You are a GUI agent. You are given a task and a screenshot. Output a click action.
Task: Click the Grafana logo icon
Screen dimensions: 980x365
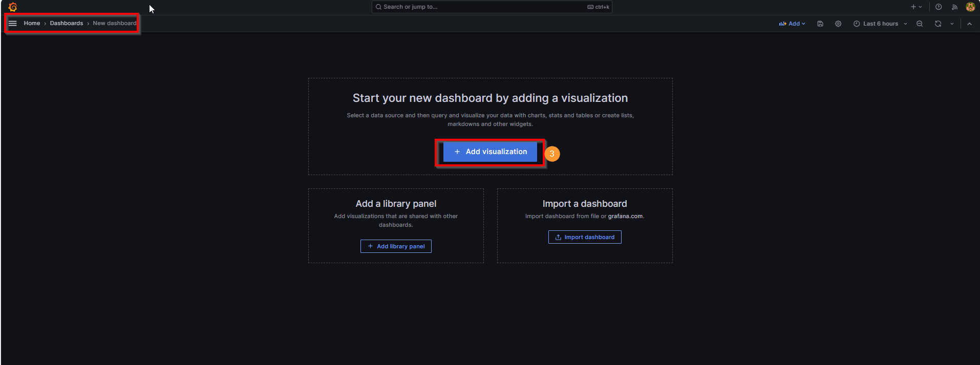click(x=13, y=7)
